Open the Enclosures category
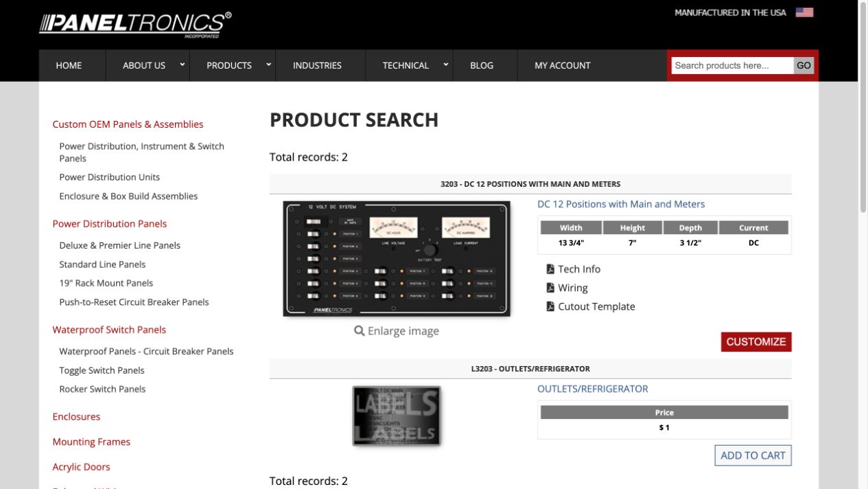Viewport: 868px width, 489px height. (x=76, y=417)
